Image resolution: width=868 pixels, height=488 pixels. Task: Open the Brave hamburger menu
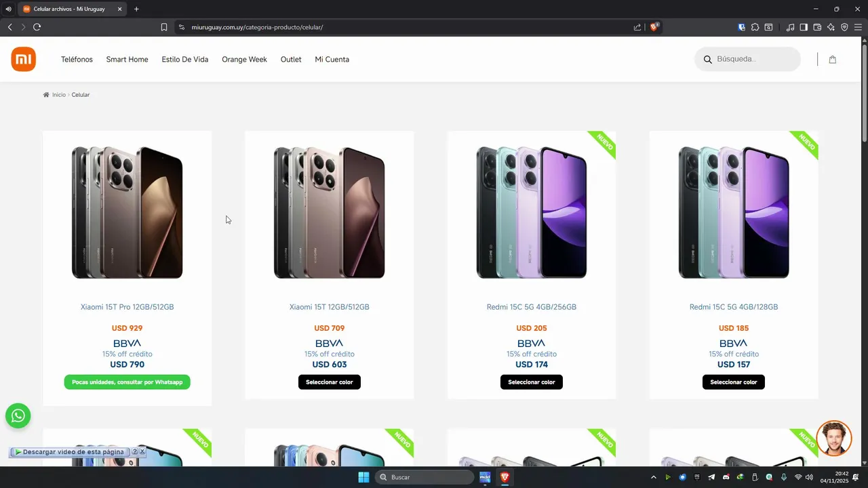coord(858,27)
